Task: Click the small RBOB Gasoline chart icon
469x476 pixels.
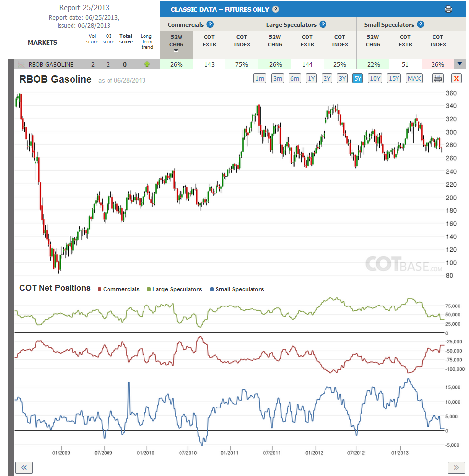Action: pyautogui.click(x=21, y=65)
